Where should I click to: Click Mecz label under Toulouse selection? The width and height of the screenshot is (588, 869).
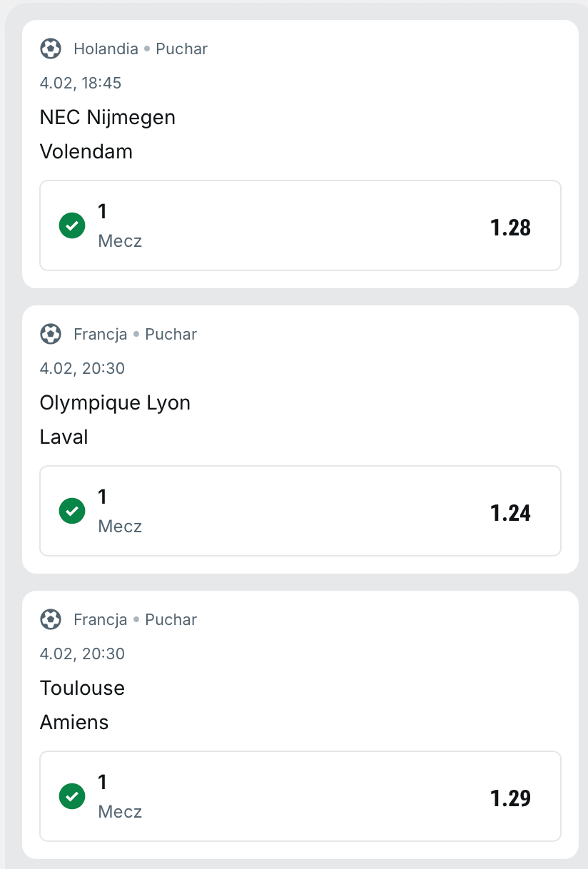click(120, 812)
